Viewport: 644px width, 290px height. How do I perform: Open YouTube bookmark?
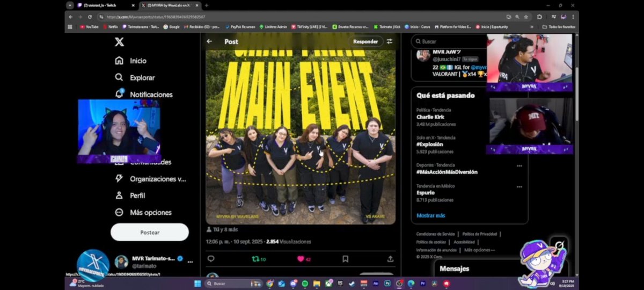[89, 26]
